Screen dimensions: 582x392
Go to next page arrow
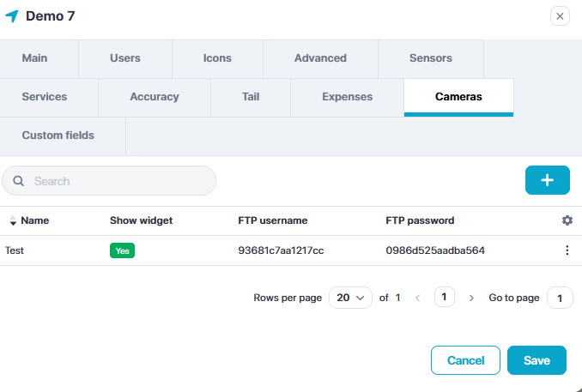tap(471, 298)
